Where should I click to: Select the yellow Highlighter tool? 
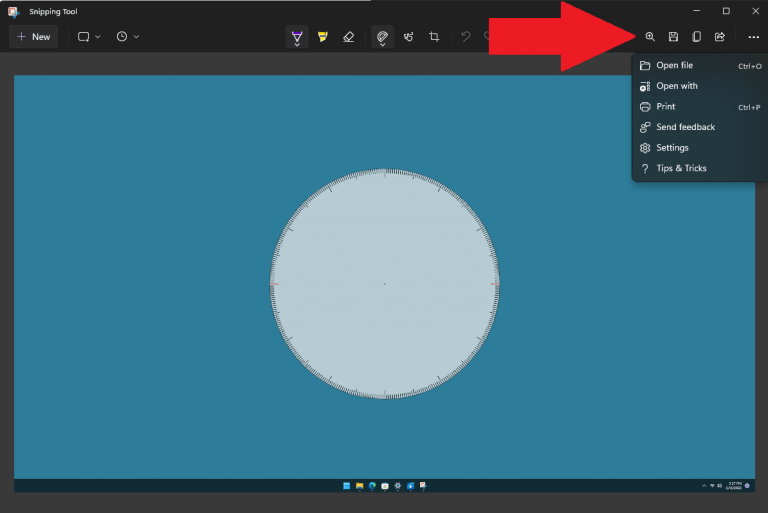[322, 37]
